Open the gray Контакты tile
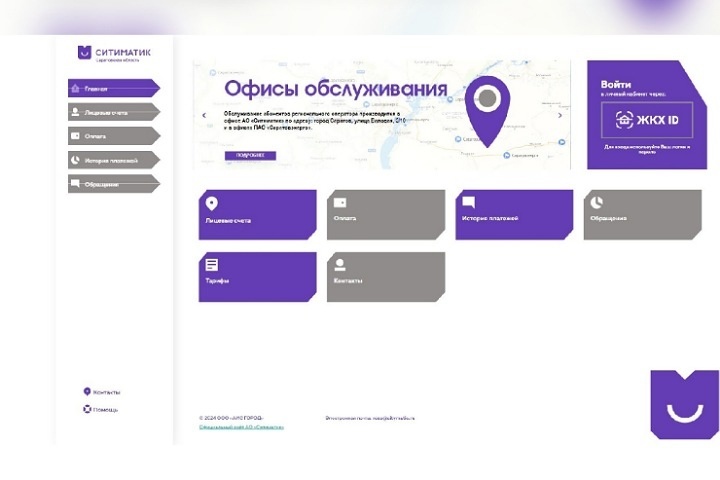 click(x=385, y=277)
